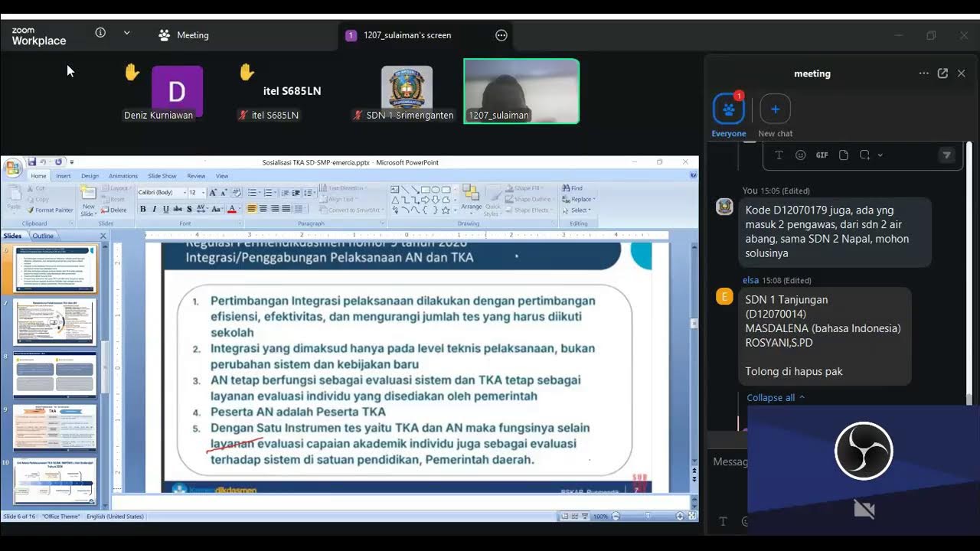This screenshot has height=551, width=980.
Task: Toggle Strikethrough formatting
Action: pyautogui.click(x=178, y=209)
